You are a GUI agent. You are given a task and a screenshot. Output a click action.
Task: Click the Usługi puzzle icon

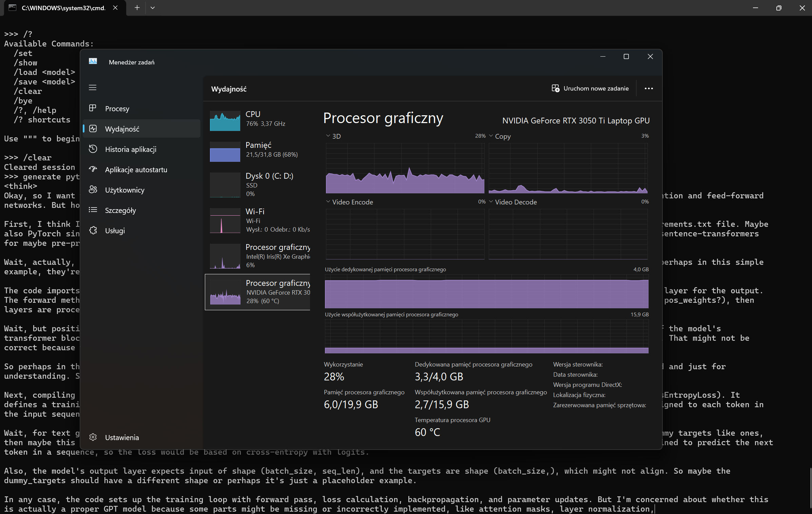pyautogui.click(x=93, y=230)
